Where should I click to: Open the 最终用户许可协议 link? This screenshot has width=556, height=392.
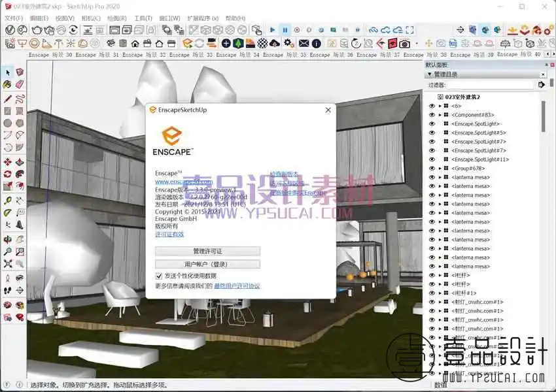237,286
